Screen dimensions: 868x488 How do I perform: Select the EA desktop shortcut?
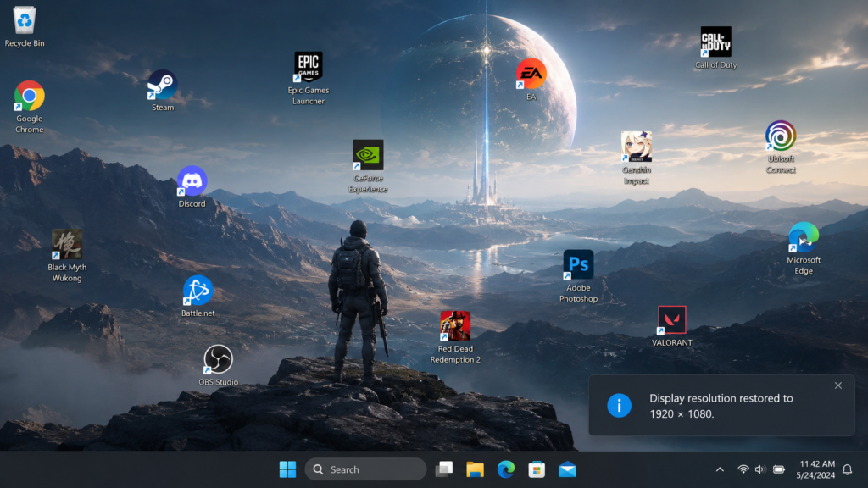[531, 80]
